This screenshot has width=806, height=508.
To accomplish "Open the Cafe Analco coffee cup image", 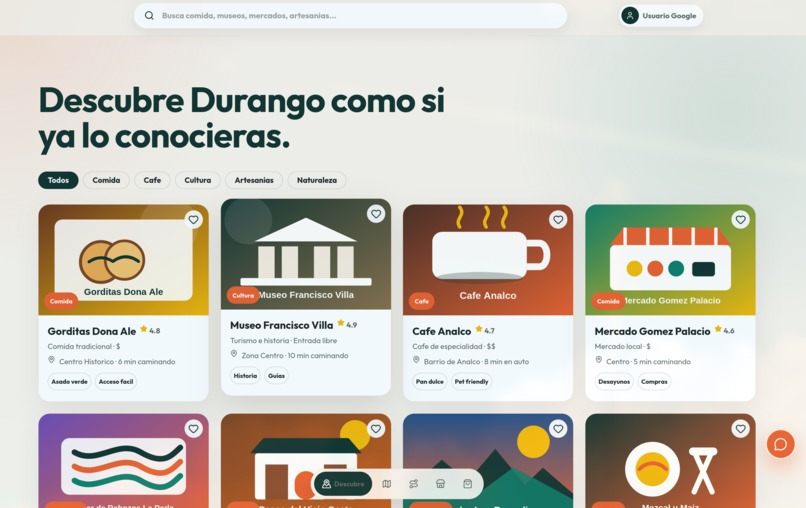I will (x=488, y=260).
